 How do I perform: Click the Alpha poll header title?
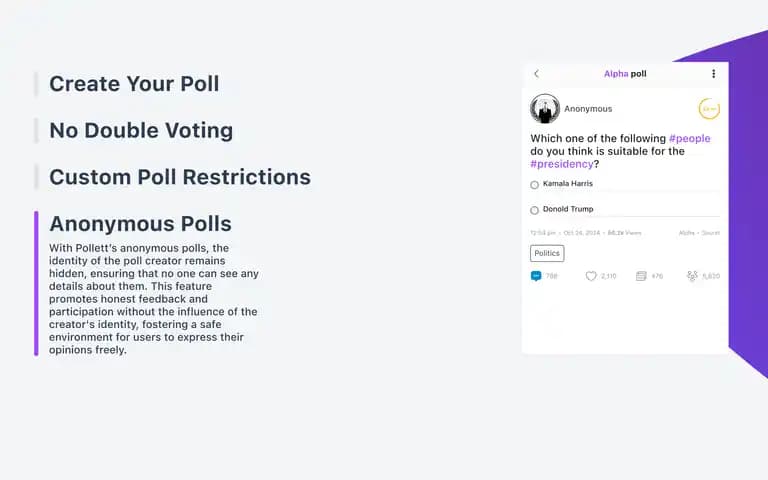(x=625, y=74)
